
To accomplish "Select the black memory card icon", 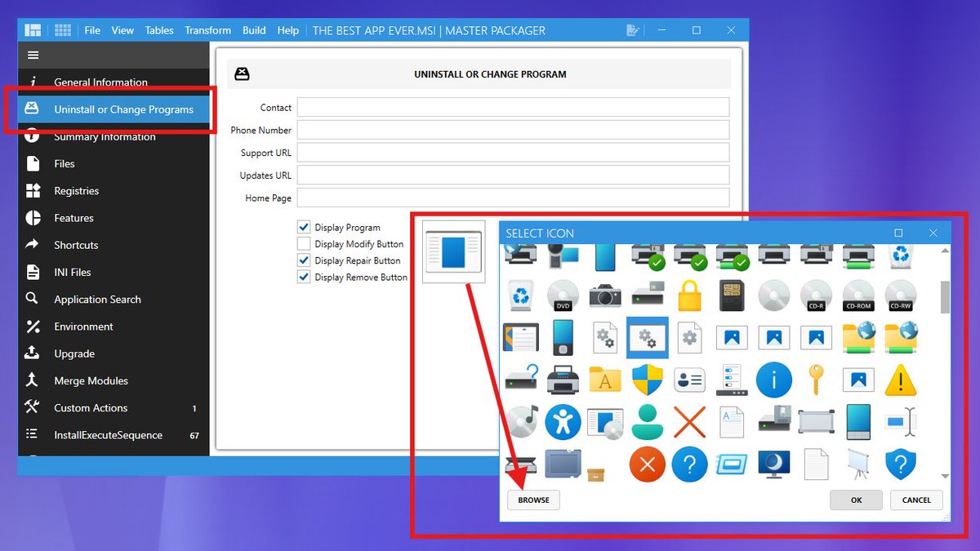I will [x=731, y=296].
